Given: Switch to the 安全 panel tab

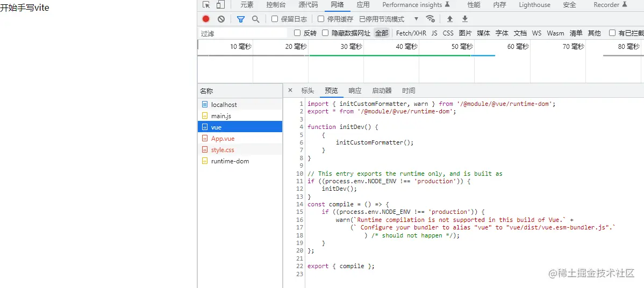Looking at the screenshot, I should point(569,5).
